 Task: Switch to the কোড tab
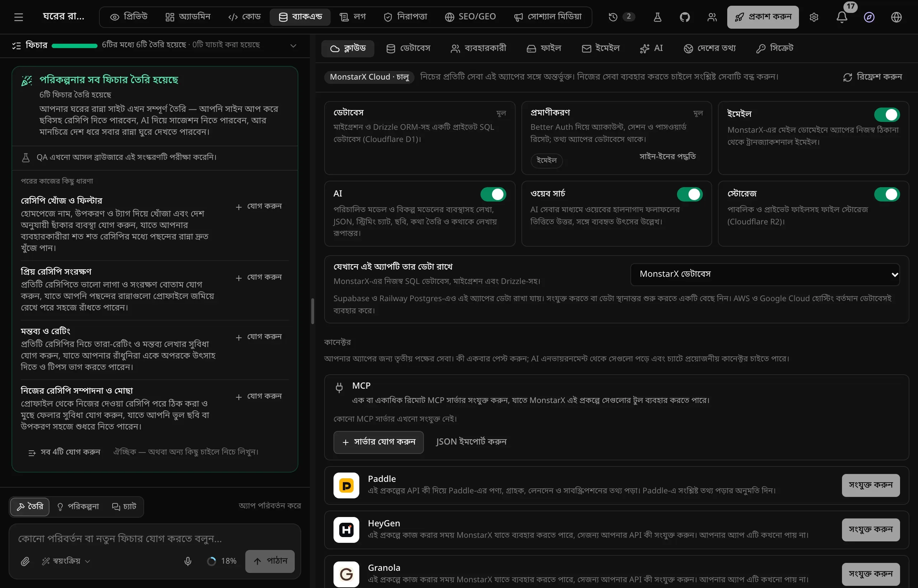(x=245, y=17)
